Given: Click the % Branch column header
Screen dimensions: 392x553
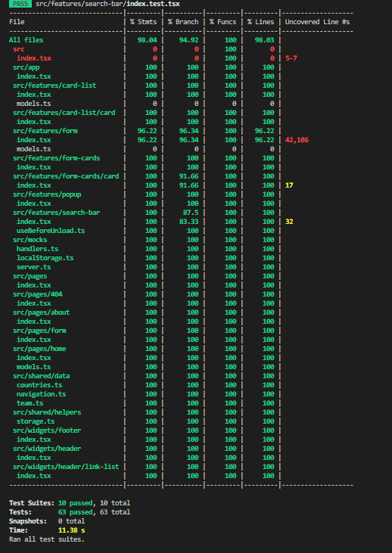Looking at the screenshot, I should pyautogui.click(x=183, y=22).
